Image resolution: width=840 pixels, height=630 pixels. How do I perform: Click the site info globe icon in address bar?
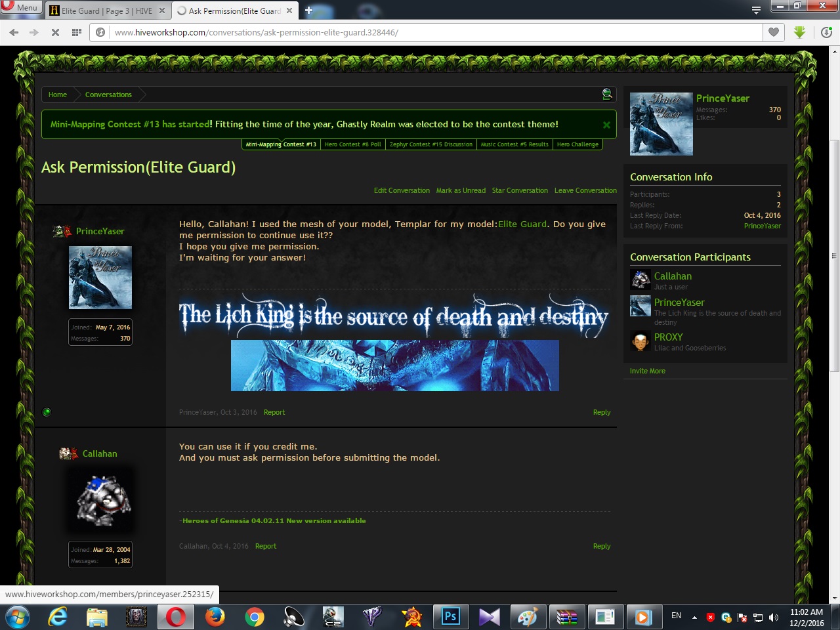pyautogui.click(x=100, y=32)
